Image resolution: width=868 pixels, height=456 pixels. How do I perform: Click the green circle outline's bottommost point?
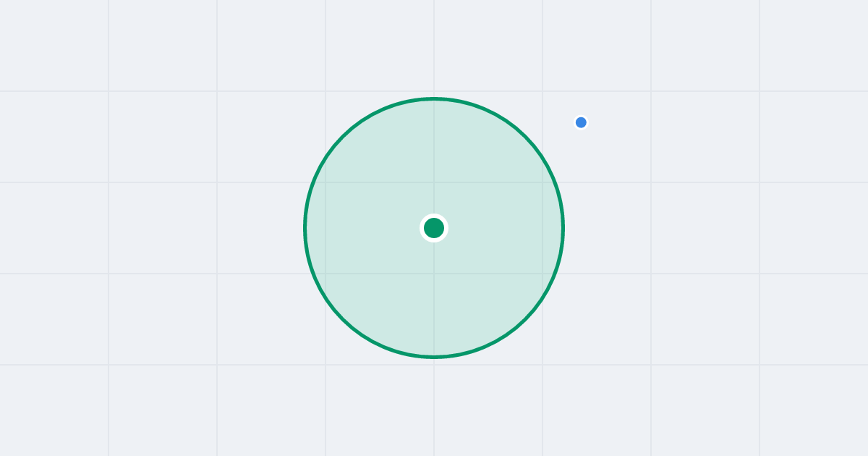pyautogui.click(x=434, y=357)
